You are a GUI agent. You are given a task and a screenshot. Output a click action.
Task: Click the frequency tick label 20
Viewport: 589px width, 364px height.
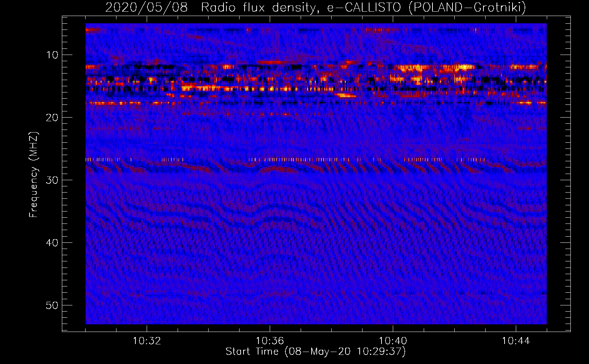[52, 118]
